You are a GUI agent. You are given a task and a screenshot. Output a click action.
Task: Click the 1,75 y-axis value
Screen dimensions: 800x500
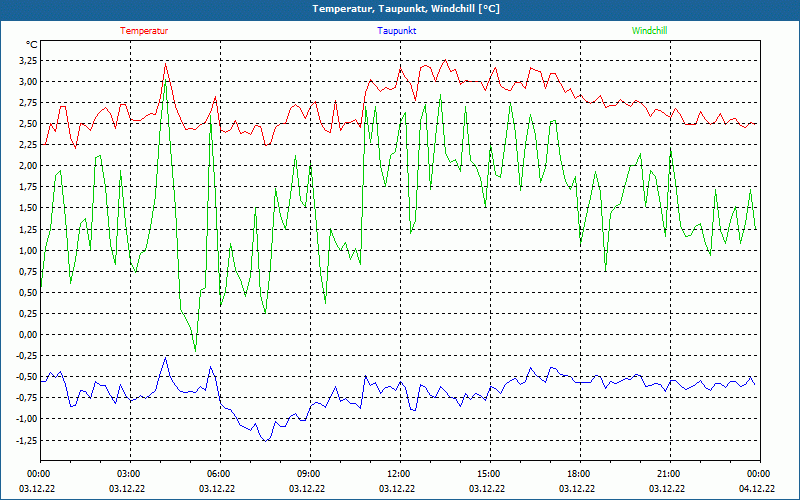click(x=29, y=187)
